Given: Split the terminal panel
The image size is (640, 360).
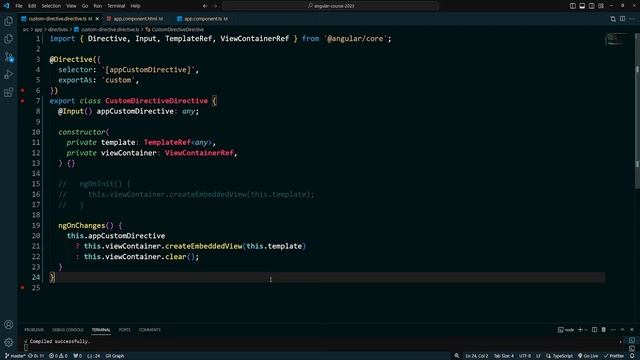Looking at the screenshot, I should (594, 330).
